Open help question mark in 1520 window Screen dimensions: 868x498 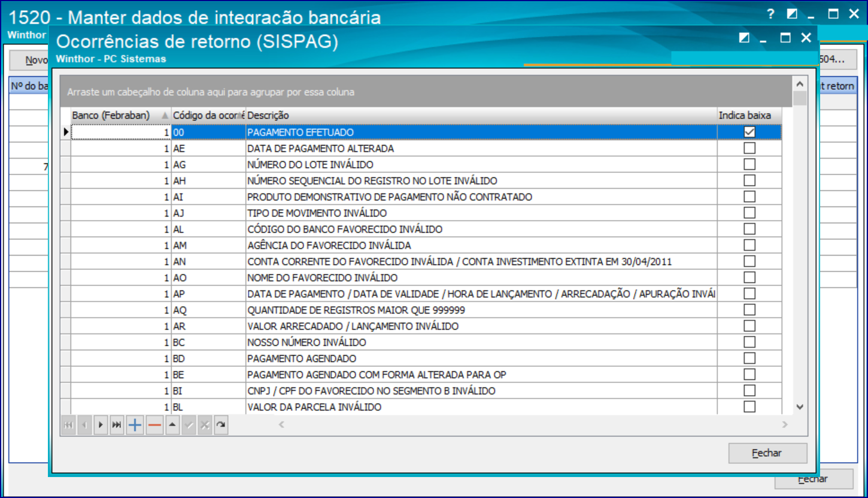[771, 14]
